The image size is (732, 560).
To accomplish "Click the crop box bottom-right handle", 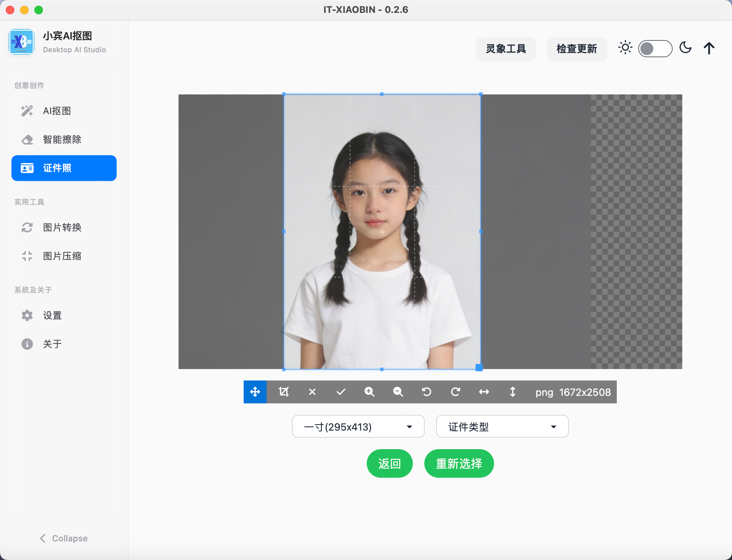I will 479,368.
